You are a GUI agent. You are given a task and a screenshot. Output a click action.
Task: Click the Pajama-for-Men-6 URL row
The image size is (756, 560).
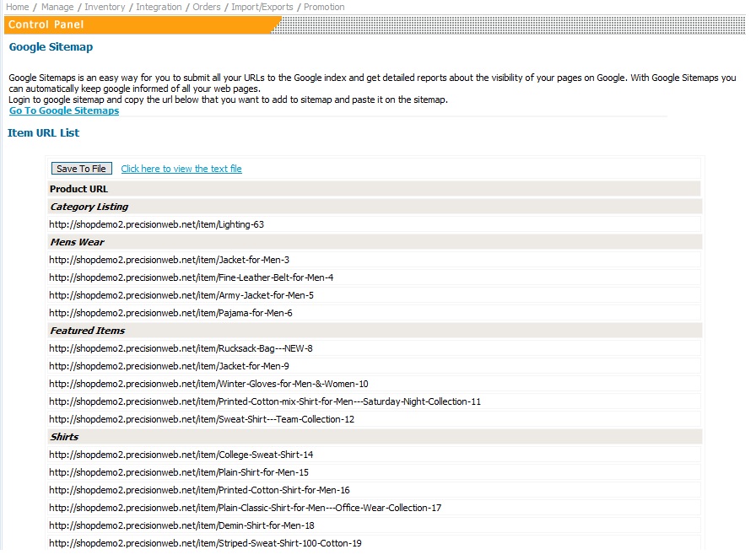pyautogui.click(x=170, y=313)
